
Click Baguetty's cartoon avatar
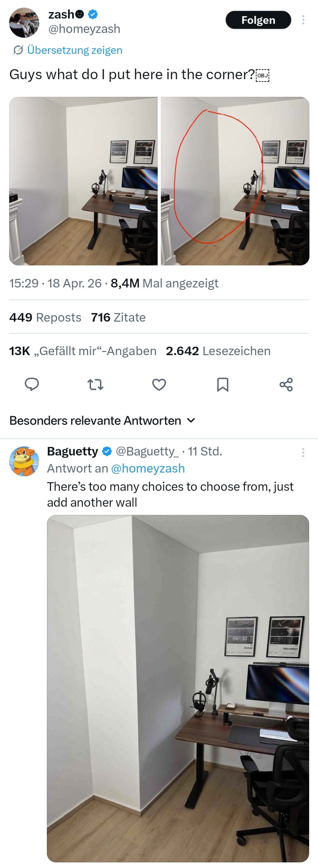[x=24, y=461]
